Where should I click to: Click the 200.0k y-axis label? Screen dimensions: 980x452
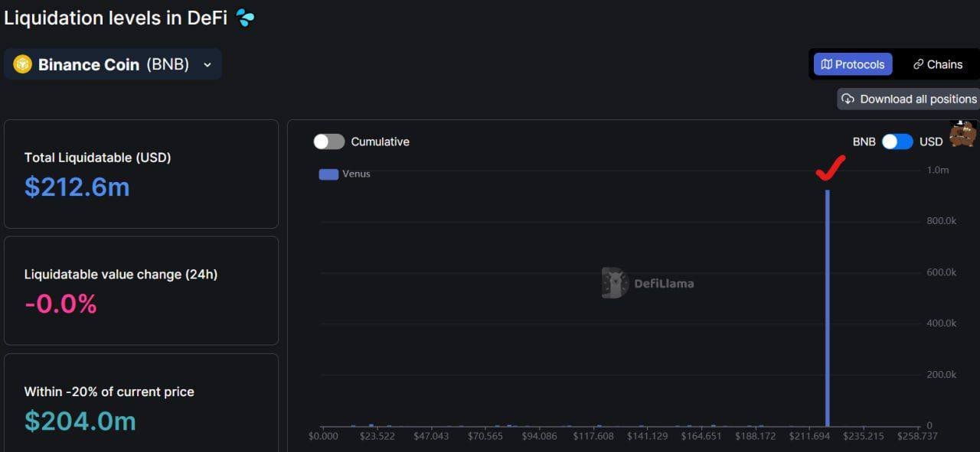pyautogui.click(x=941, y=375)
